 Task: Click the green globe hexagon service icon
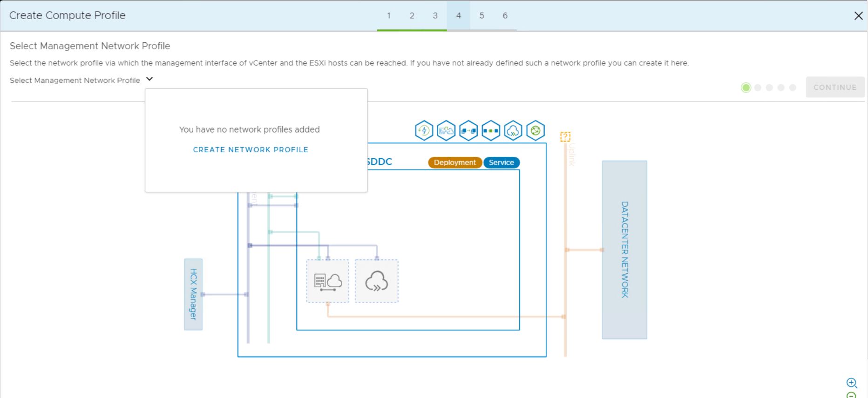536,131
